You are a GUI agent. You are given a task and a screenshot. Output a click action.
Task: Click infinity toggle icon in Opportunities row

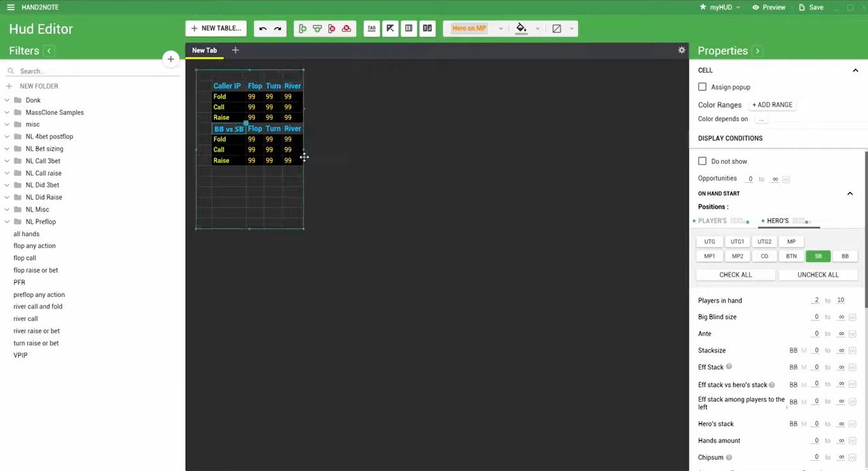tap(786, 179)
